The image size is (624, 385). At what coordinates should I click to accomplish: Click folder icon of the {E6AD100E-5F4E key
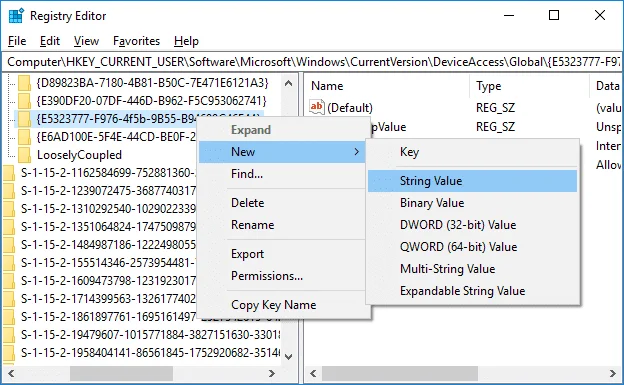point(24,137)
